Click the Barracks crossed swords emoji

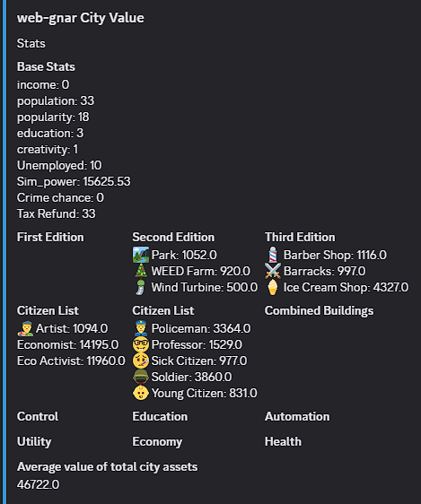pyautogui.click(x=273, y=271)
